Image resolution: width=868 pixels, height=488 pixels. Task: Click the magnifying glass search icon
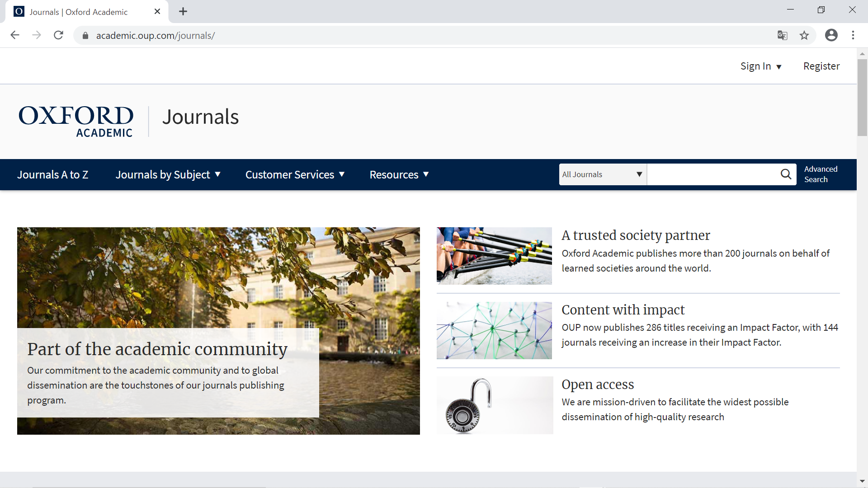click(x=786, y=174)
